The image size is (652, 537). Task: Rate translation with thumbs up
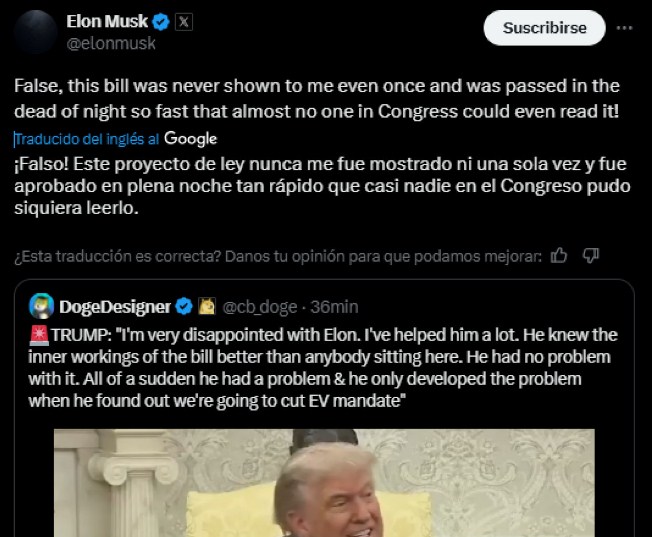point(559,256)
